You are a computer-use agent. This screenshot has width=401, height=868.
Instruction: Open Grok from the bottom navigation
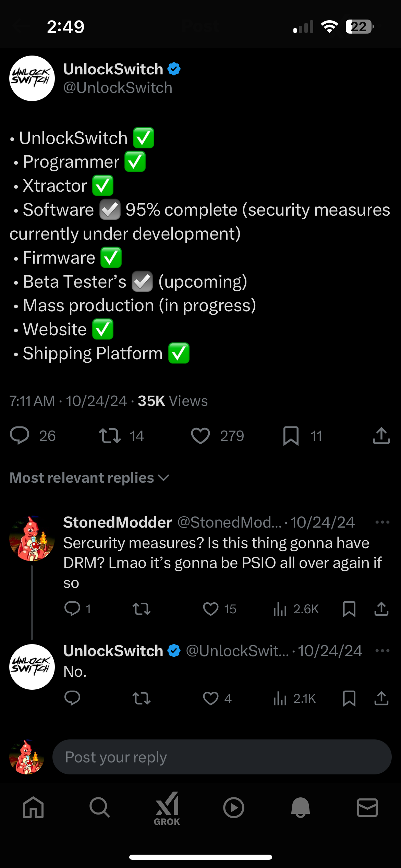click(167, 808)
